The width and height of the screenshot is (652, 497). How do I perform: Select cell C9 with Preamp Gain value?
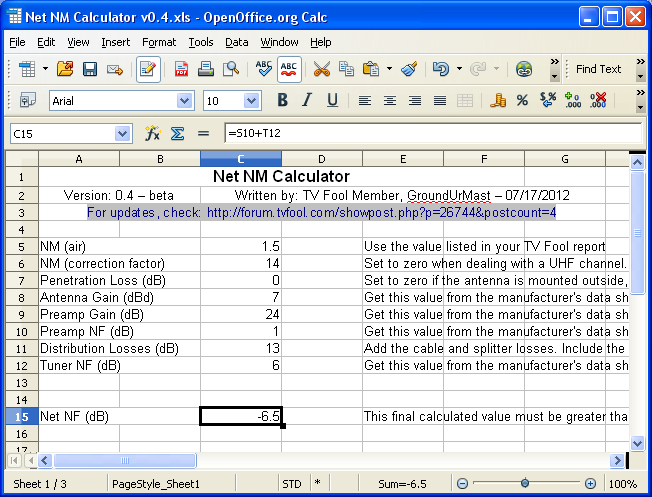point(240,314)
